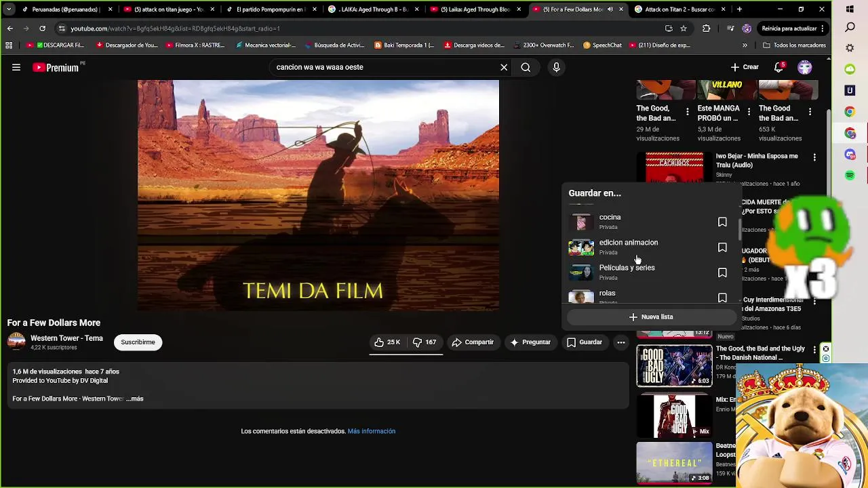Open Chrome three-dot menu beside Reinicia para actualizar
This screenshot has width=868, height=488.
[x=823, y=28]
